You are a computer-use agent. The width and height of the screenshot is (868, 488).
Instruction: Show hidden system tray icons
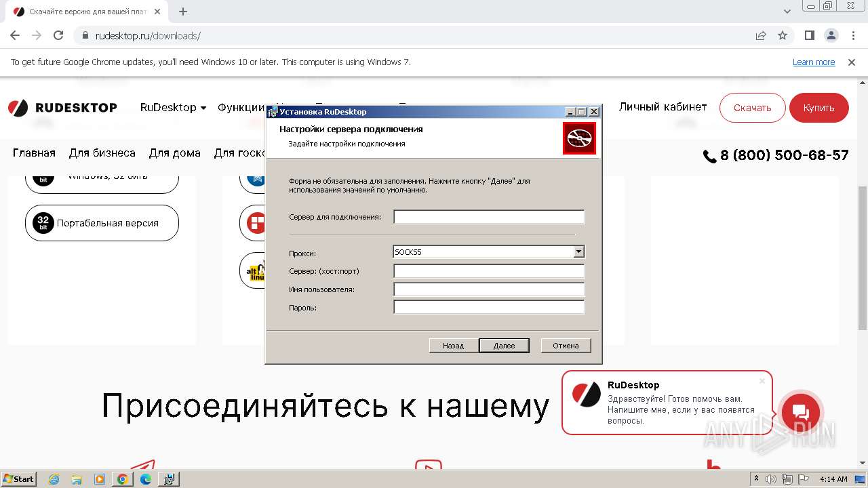tap(756, 479)
